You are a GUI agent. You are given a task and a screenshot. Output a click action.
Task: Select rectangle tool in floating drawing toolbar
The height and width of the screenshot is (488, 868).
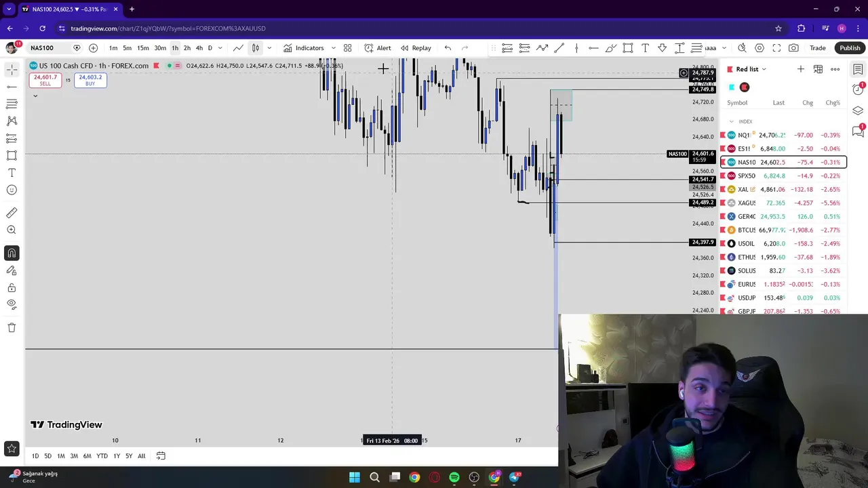pos(628,48)
